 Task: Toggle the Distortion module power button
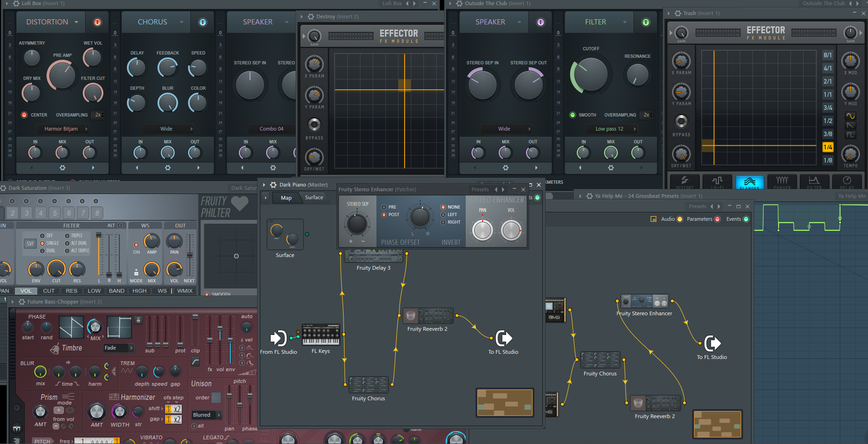click(97, 22)
